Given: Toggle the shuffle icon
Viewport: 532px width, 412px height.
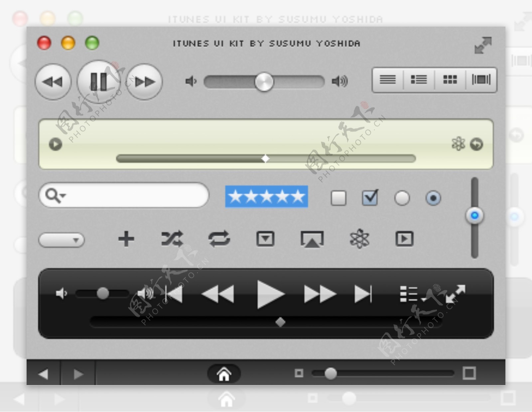Looking at the screenshot, I should tap(172, 239).
